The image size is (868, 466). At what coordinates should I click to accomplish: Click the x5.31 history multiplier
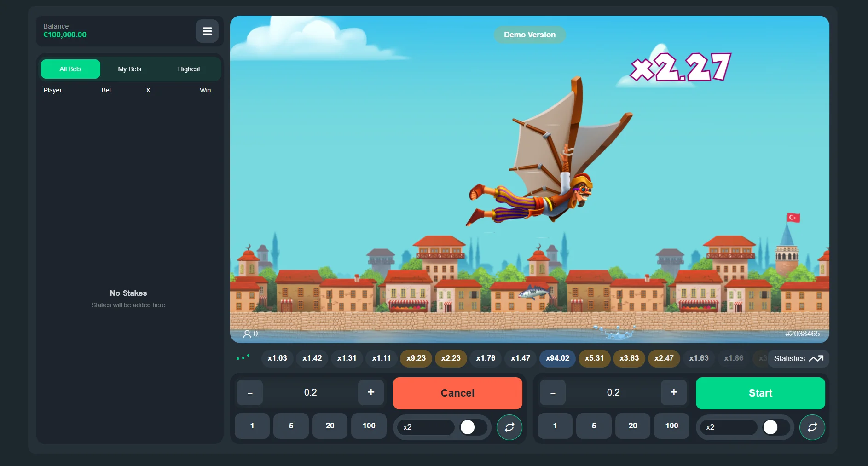point(594,358)
